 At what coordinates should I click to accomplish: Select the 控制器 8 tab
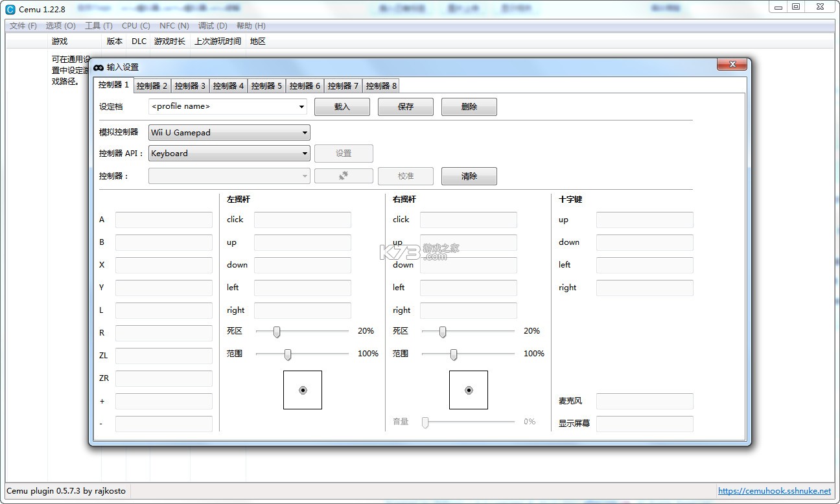[x=381, y=86]
